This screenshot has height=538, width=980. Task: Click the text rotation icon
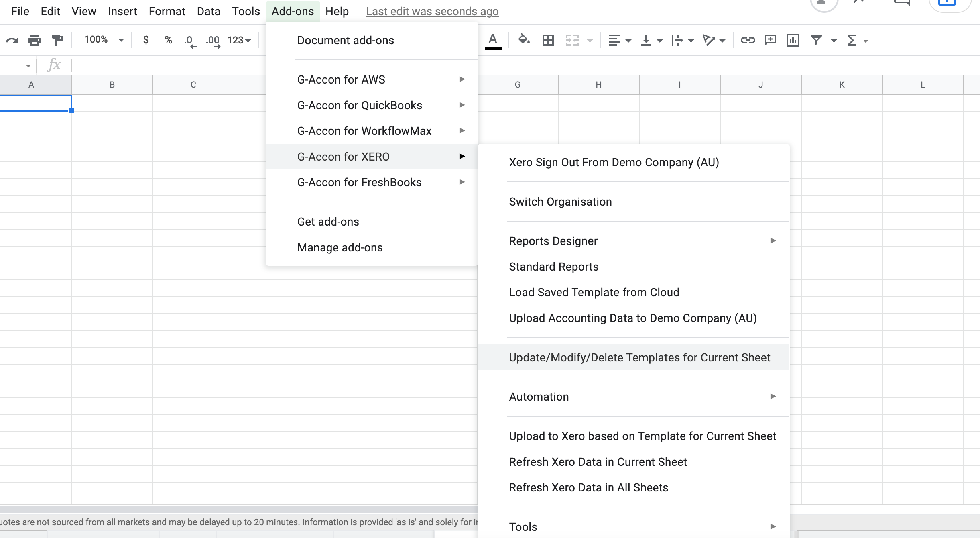(709, 40)
